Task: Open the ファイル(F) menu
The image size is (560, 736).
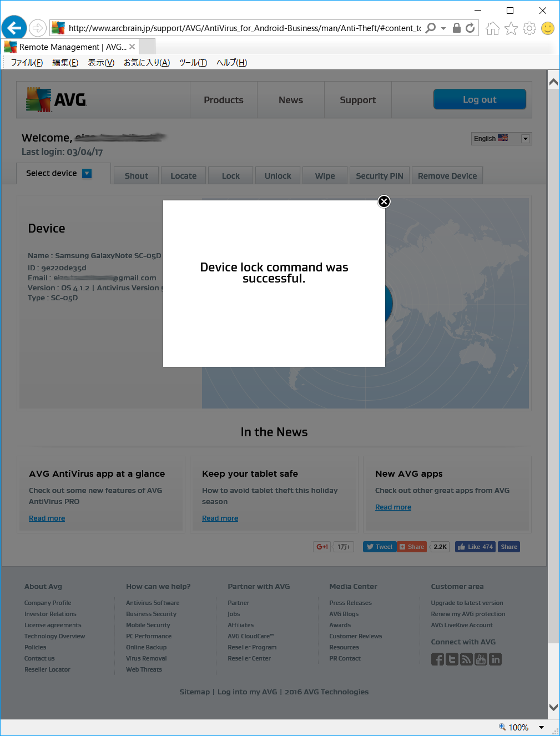Action: [27, 63]
